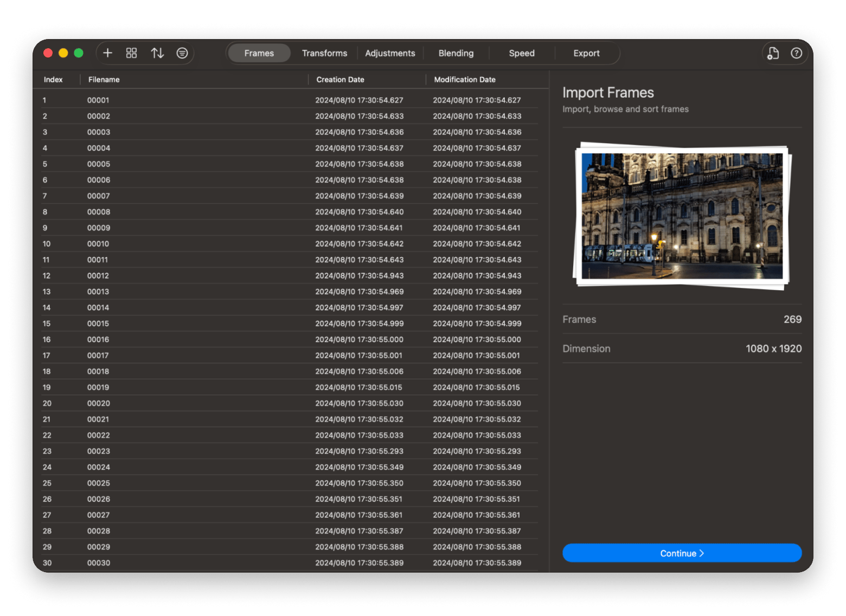This screenshot has width=846, height=616.
Task: Switch to the Export tab
Action: [x=586, y=53]
